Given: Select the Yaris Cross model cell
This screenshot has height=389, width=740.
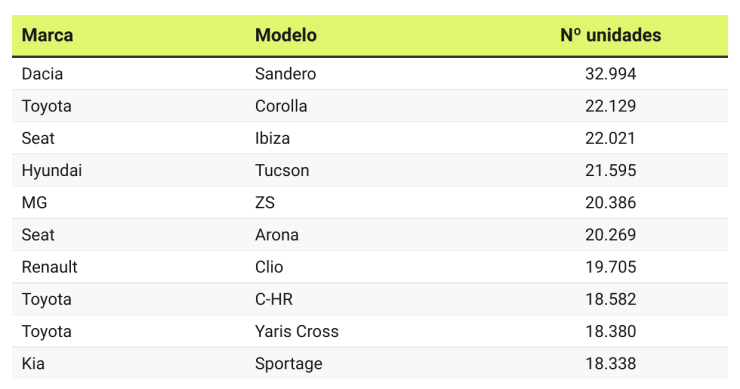Looking at the screenshot, I should [297, 331].
